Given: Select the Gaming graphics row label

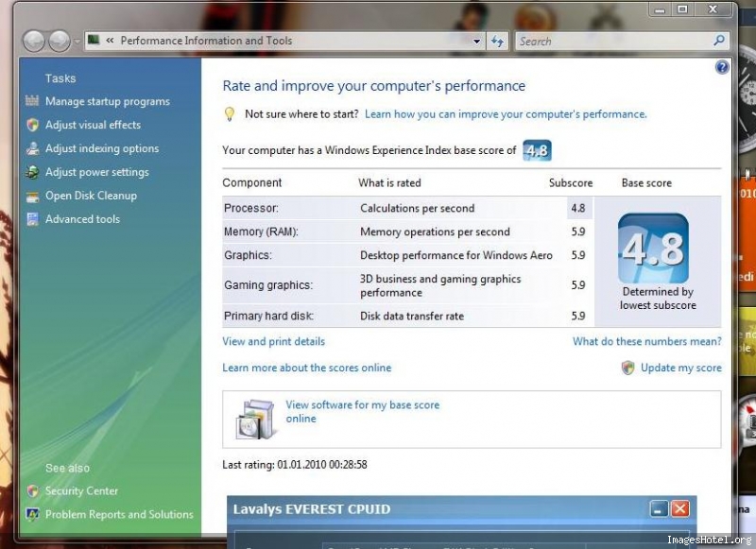Looking at the screenshot, I should coord(268,285).
